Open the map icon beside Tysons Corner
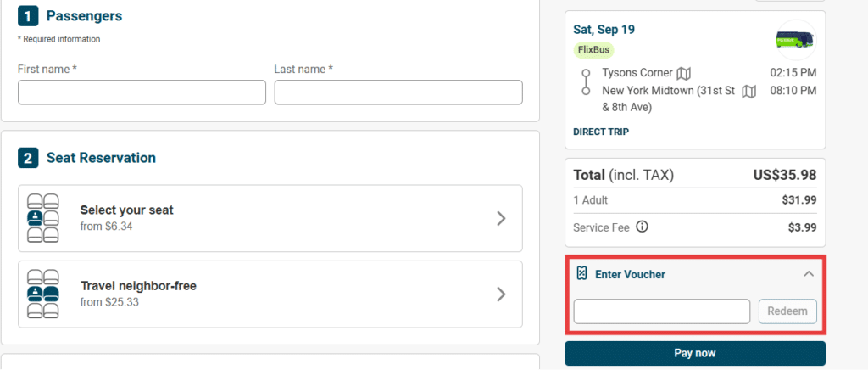The height and width of the screenshot is (370, 868). [x=684, y=73]
